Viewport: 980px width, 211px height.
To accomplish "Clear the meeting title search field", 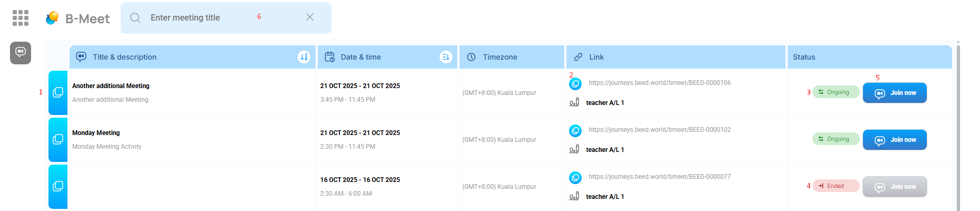I will pos(310,17).
